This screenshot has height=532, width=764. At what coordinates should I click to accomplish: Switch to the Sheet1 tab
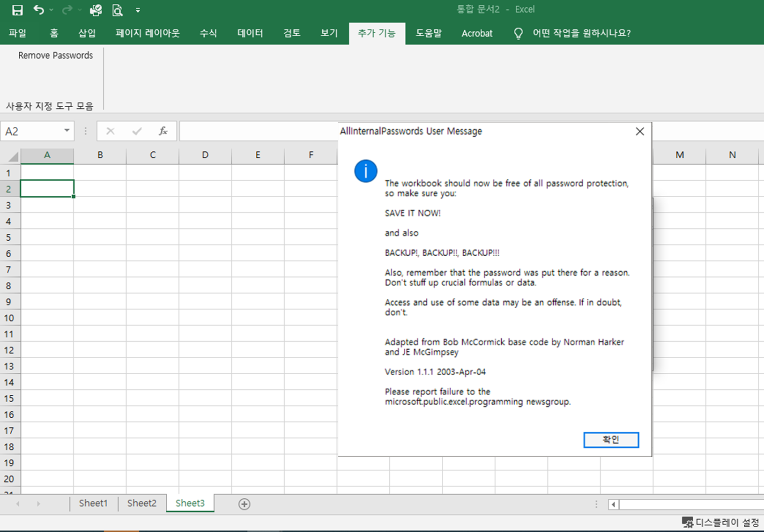pos(93,503)
